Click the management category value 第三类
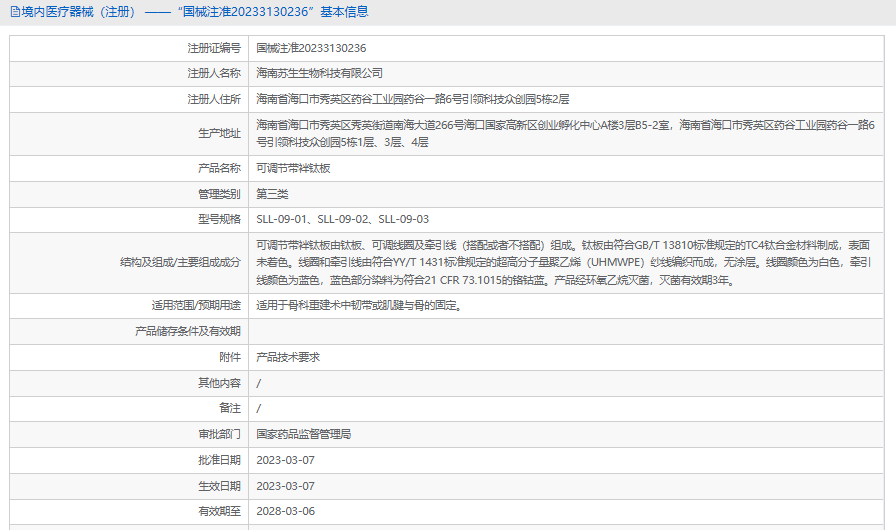The height and width of the screenshot is (530, 896). [x=272, y=194]
